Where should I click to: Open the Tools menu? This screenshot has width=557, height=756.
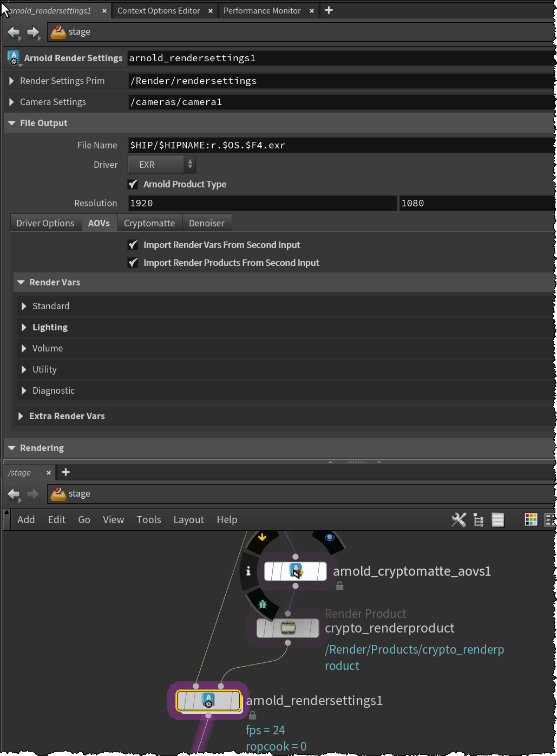click(149, 519)
